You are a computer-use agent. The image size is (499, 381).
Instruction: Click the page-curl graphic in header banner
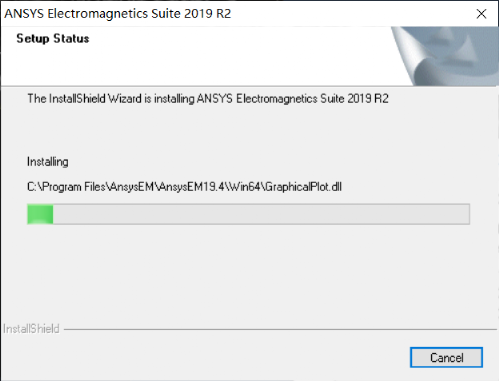(445, 56)
